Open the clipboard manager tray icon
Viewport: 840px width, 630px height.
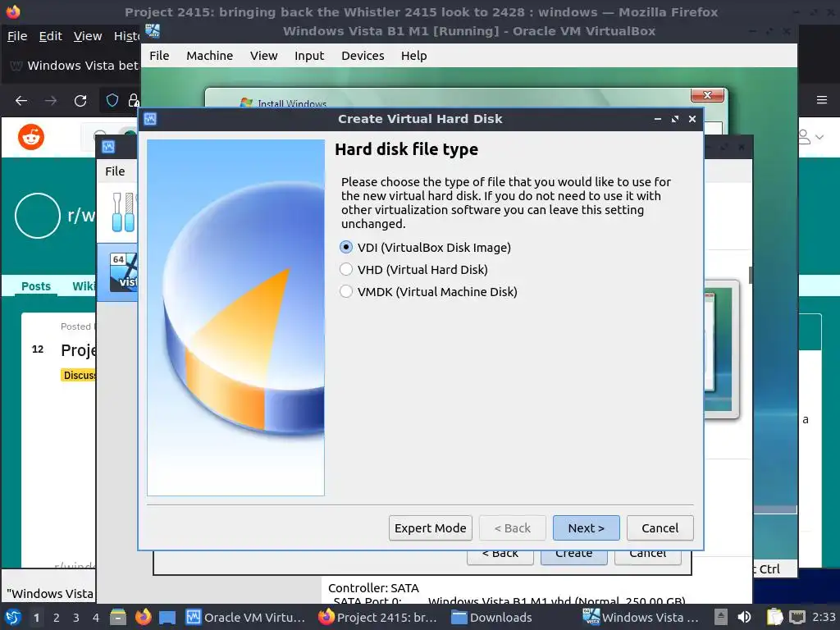774,617
